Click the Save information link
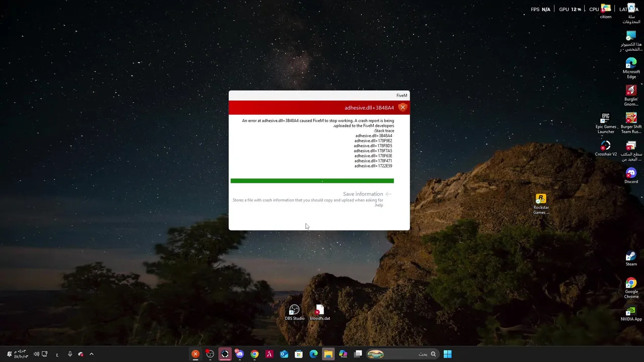The image size is (644, 362). [363, 194]
